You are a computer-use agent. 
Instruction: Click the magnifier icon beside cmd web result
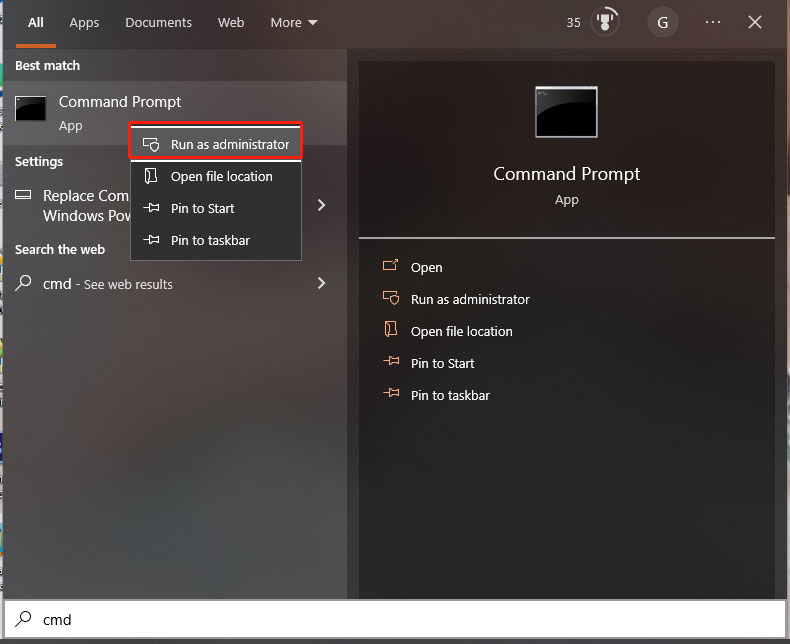(23, 283)
